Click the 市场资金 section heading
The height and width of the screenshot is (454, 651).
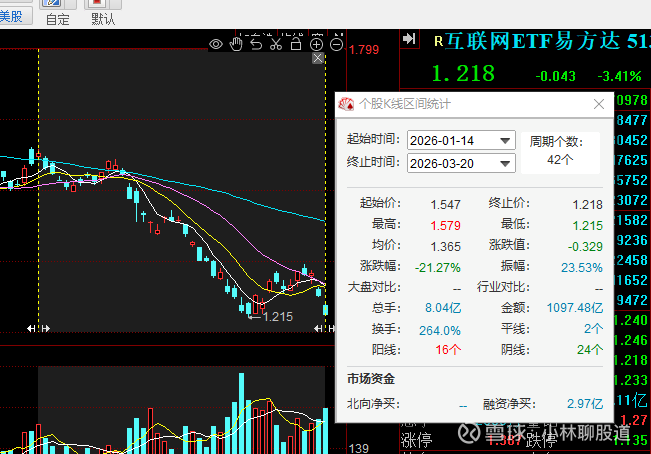371,379
